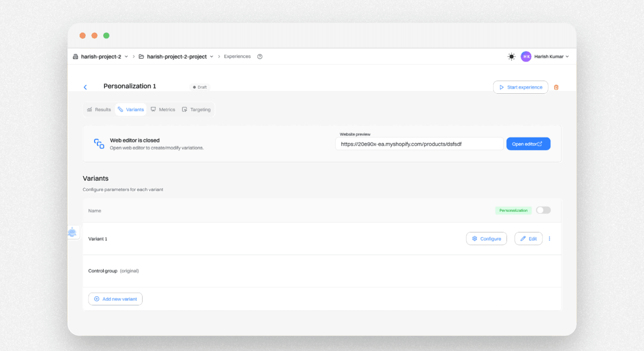Select the Variants tab

(x=131, y=110)
